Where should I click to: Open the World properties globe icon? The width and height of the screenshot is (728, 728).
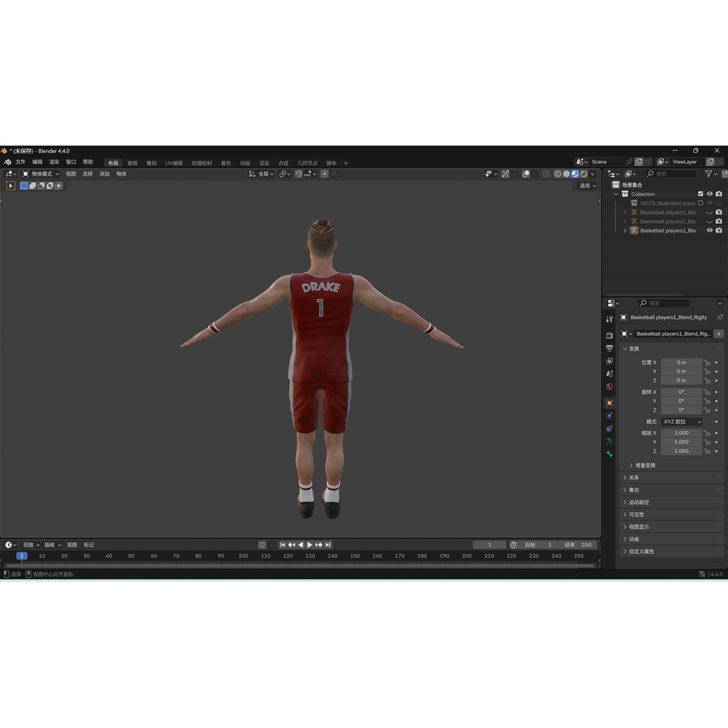[609, 386]
